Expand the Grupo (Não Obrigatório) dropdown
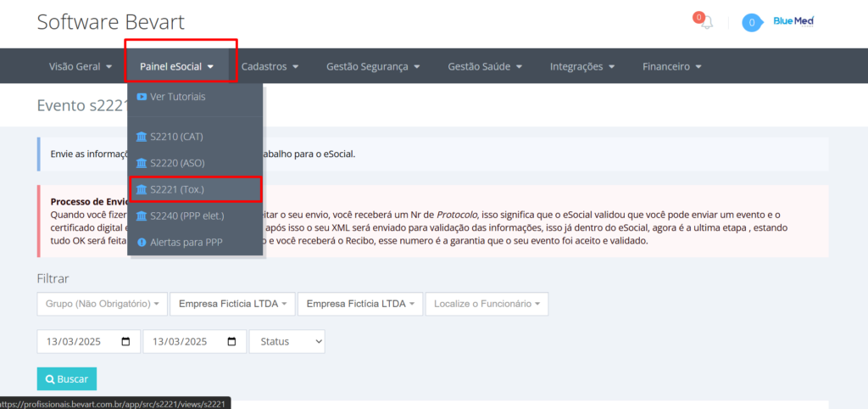Image resolution: width=868 pixels, height=409 pixels. 103,304
